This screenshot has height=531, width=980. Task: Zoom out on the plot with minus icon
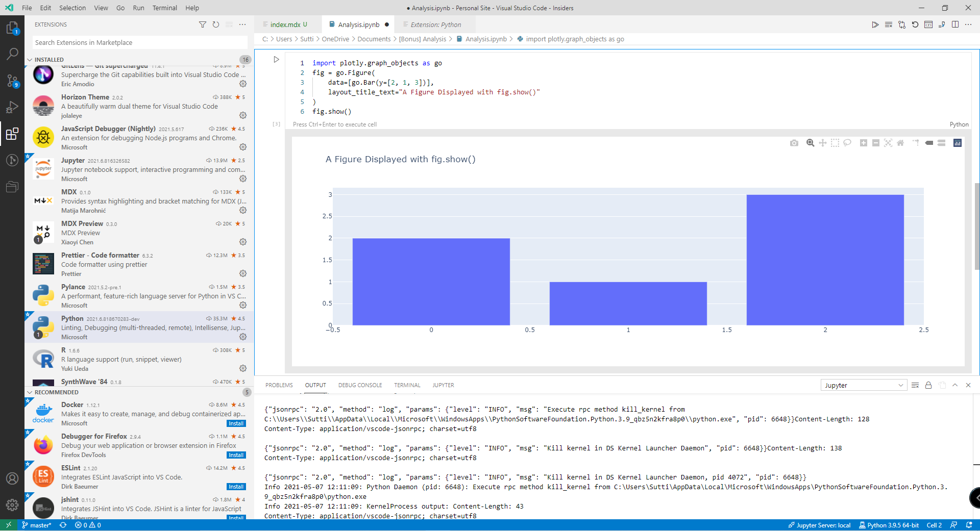(x=876, y=143)
